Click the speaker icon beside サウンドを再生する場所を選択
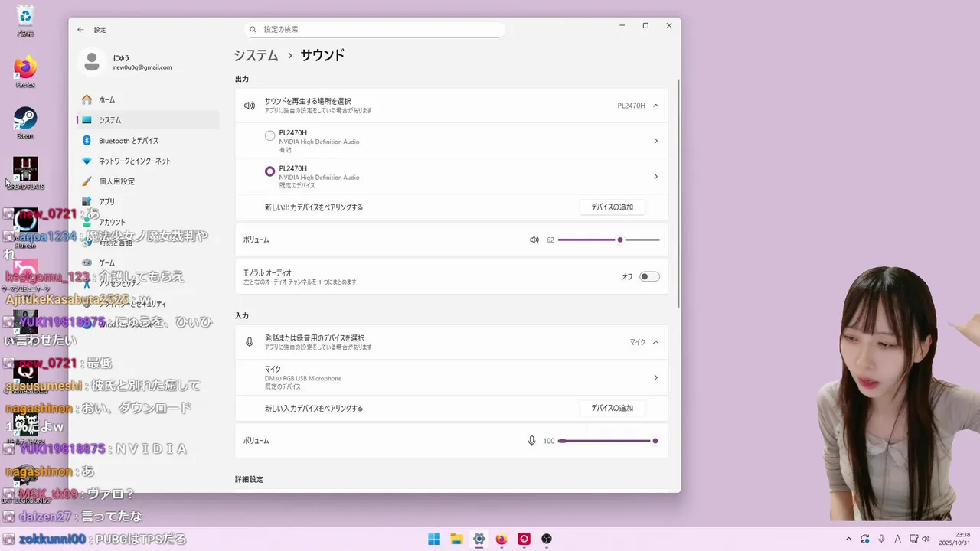Viewport: 980px width, 551px height. [x=250, y=106]
